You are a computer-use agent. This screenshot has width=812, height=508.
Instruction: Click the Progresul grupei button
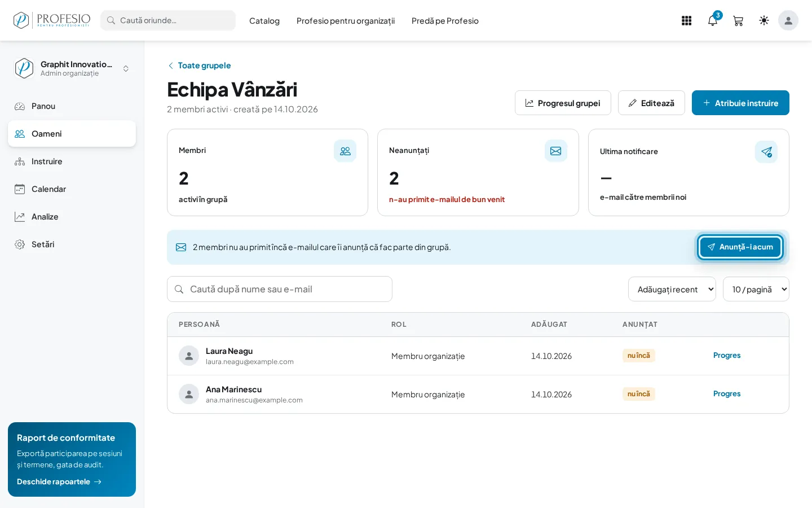point(563,103)
